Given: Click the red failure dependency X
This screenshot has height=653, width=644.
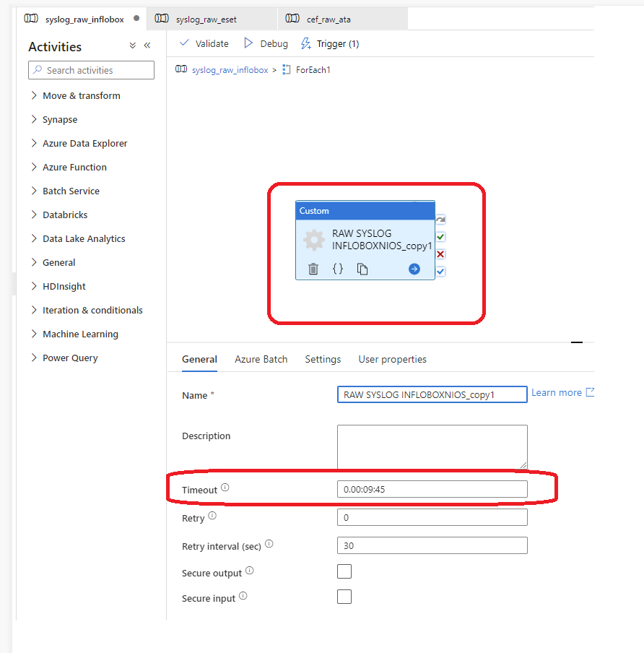Looking at the screenshot, I should (x=440, y=254).
